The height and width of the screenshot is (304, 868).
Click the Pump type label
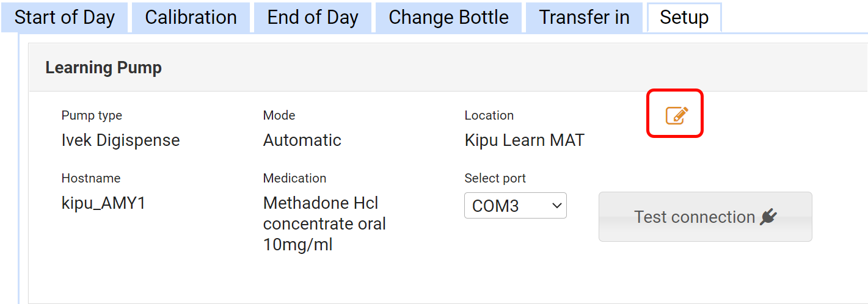point(92,115)
